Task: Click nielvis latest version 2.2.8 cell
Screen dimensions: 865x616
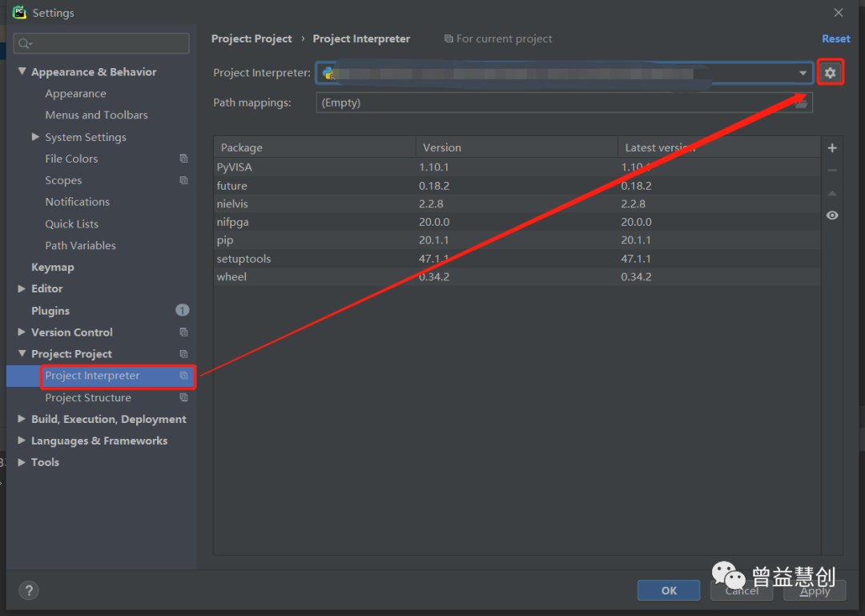Action: pyautogui.click(x=634, y=203)
